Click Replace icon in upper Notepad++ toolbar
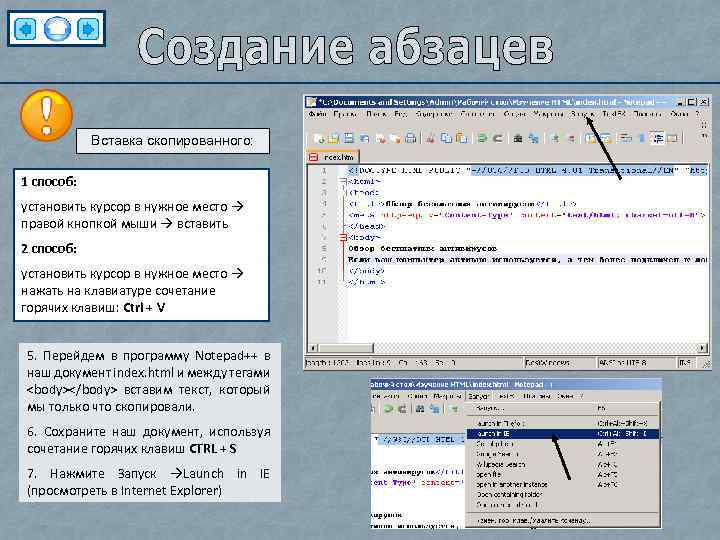This screenshot has width=720, height=540. click(533, 138)
